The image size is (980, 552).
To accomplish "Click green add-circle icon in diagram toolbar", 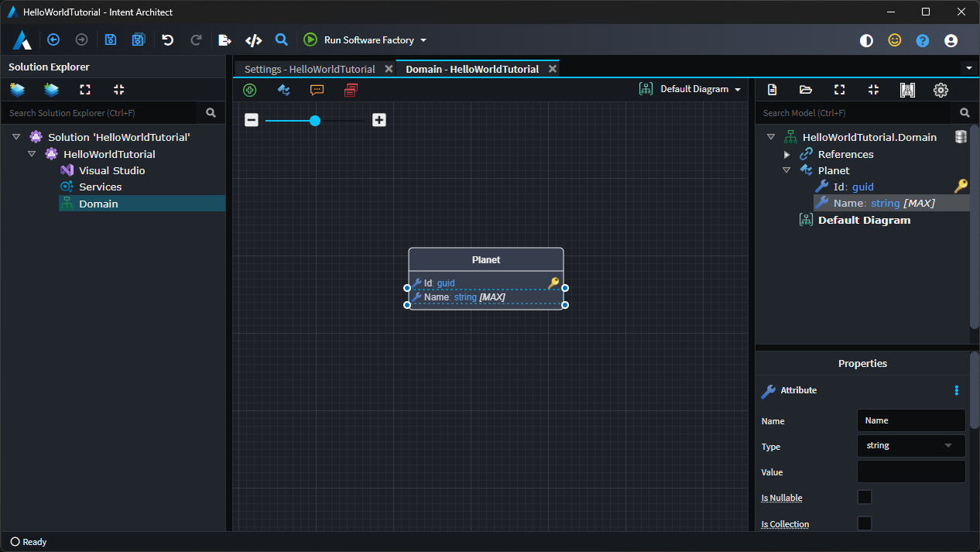I will 249,90.
